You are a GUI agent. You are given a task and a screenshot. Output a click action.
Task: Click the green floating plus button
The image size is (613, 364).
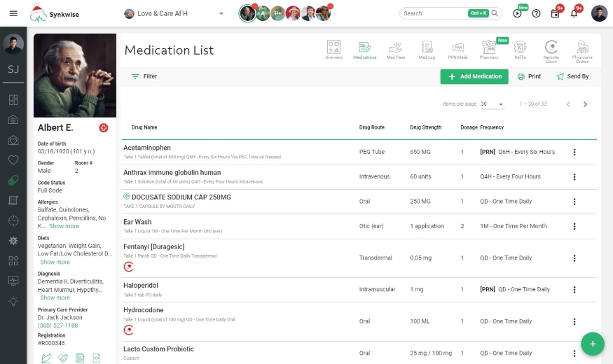(x=593, y=344)
